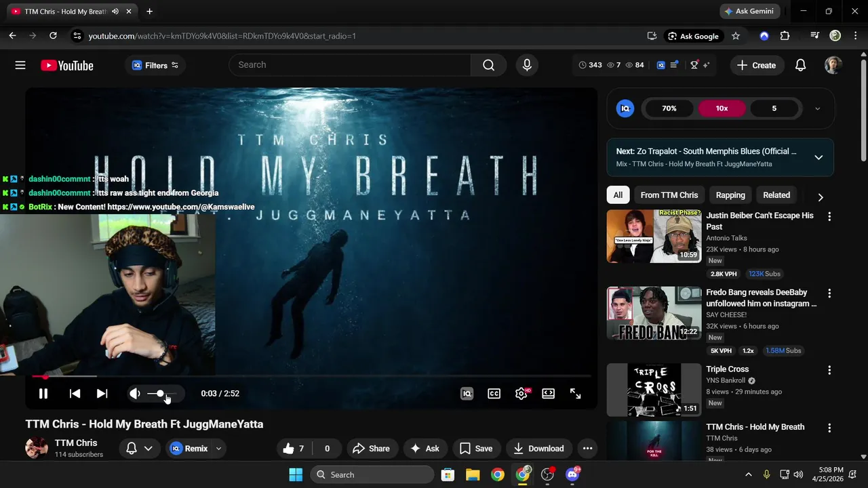Show more filter chips arrow
The image size is (868, 488).
[x=820, y=197]
